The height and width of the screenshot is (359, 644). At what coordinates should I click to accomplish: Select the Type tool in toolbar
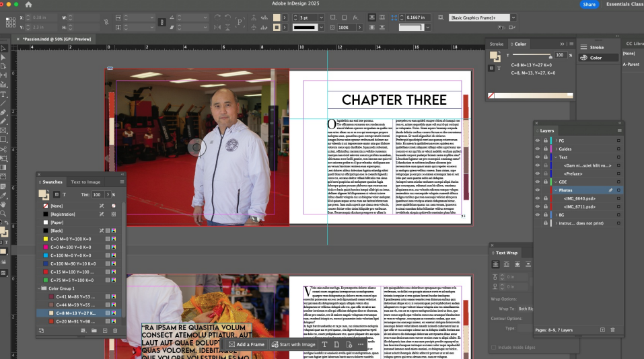point(3,95)
